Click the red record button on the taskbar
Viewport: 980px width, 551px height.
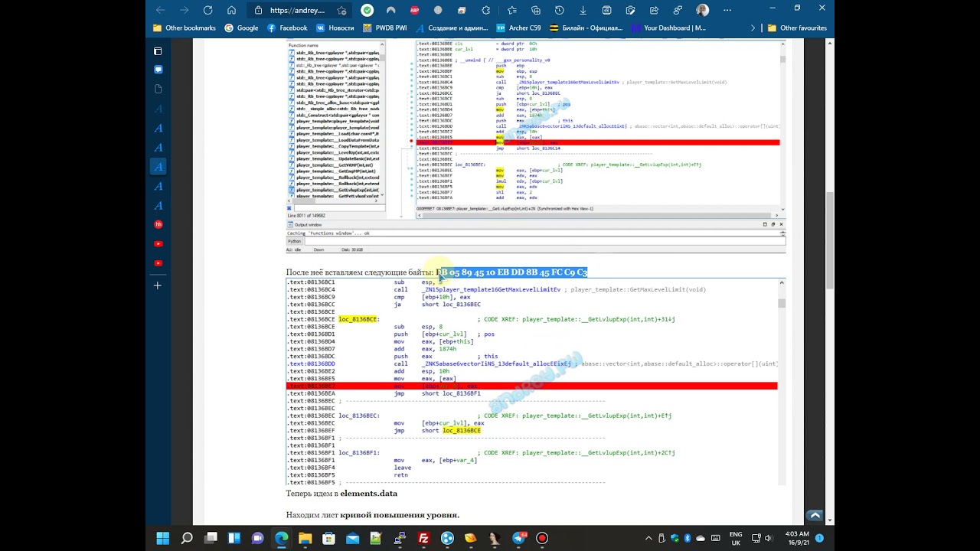pyautogui.click(x=542, y=538)
